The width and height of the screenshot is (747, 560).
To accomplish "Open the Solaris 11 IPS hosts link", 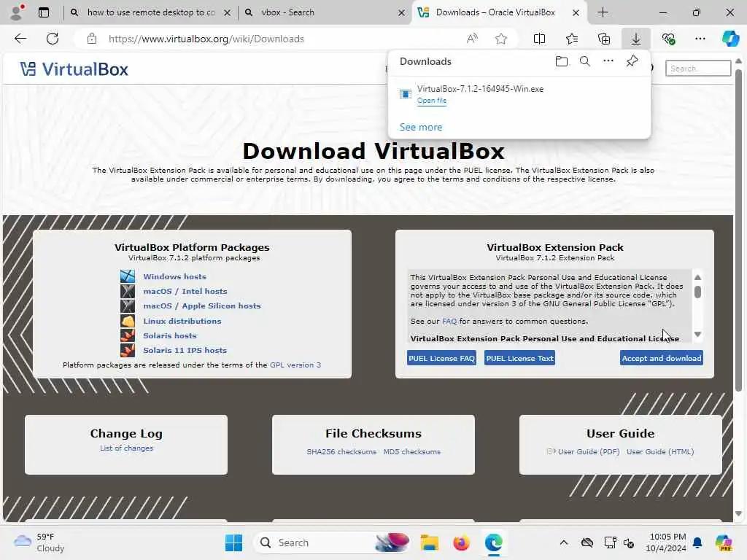I will point(185,351).
